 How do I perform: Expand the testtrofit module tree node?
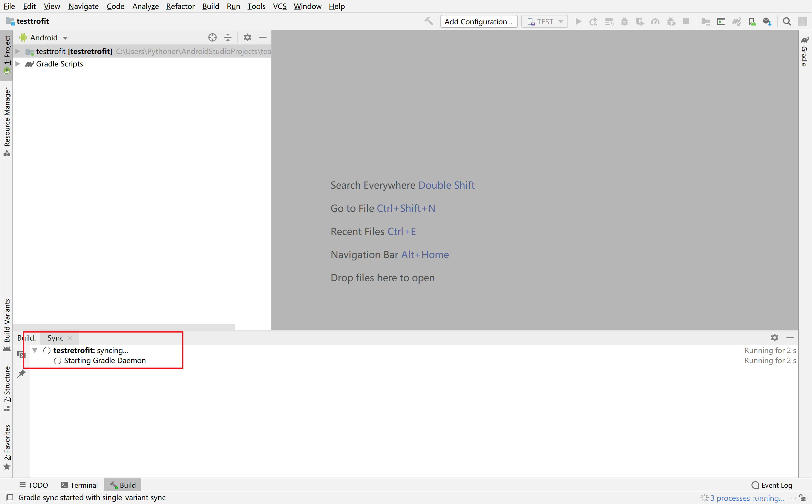[18, 51]
